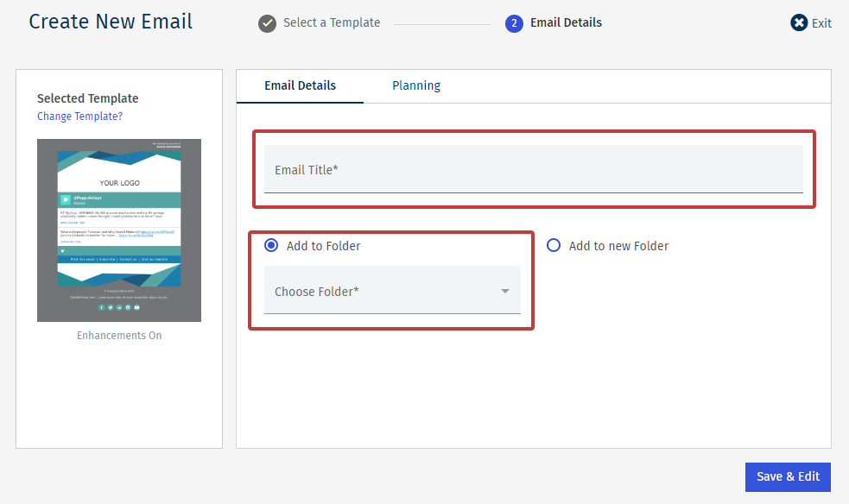The width and height of the screenshot is (849, 504).
Task: Click the PoppuloSays avatar icon in preview
Action: 66,200
